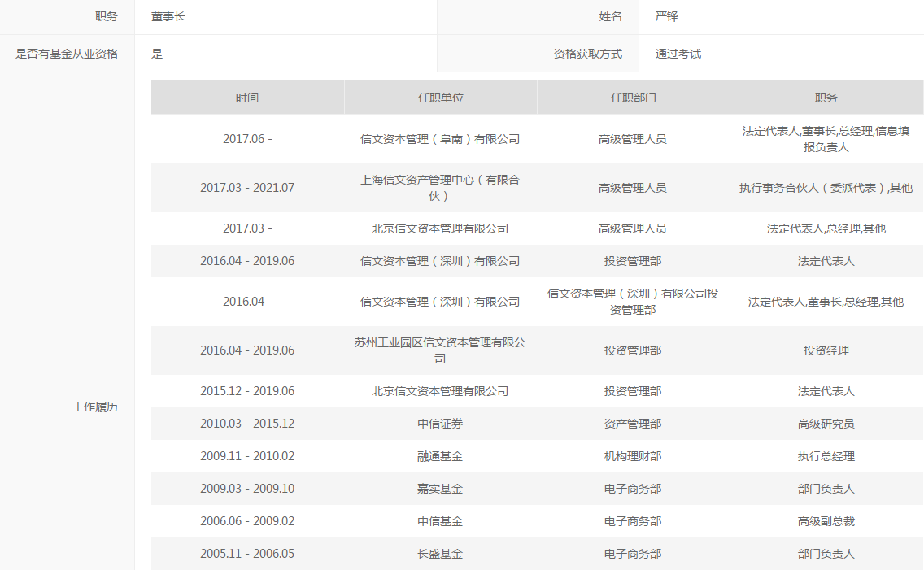This screenshot has width=924, height=570.
Task: Select the 是否有基金从业资格 field label
Action: pos(67,54)
